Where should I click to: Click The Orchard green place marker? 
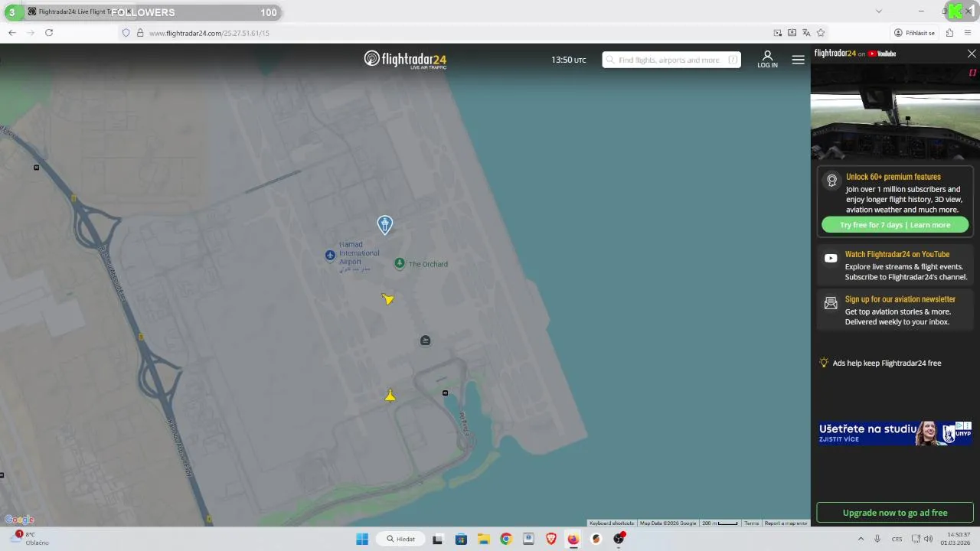pos(399,263)
